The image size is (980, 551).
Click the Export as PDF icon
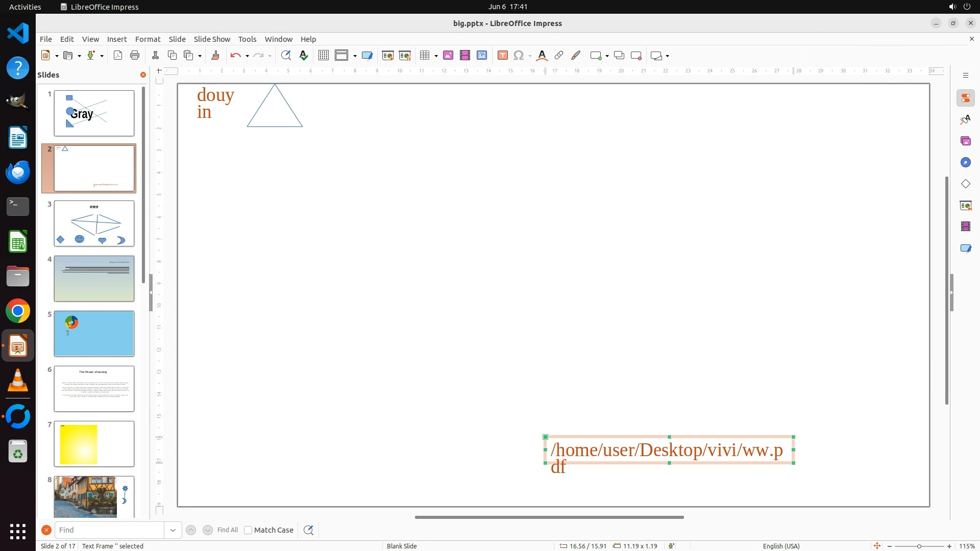118,56
